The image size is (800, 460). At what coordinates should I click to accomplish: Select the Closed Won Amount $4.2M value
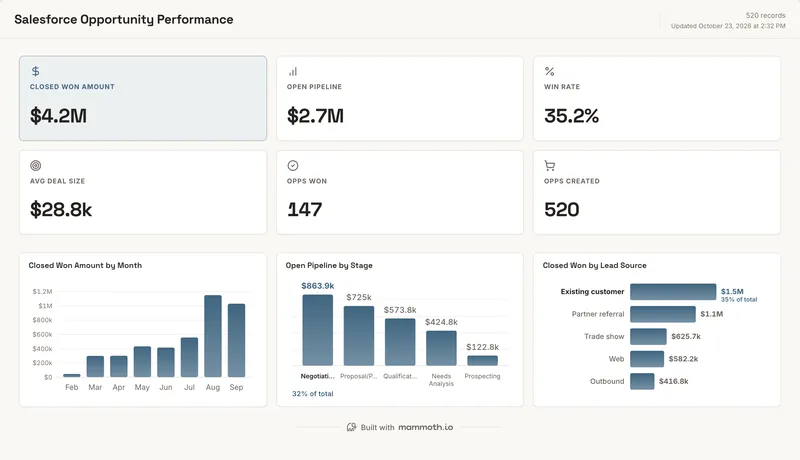click(x=58, y=116)
